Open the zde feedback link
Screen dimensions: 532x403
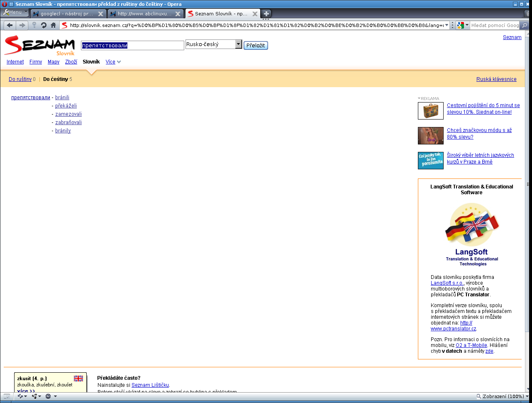tap(489, 351)
